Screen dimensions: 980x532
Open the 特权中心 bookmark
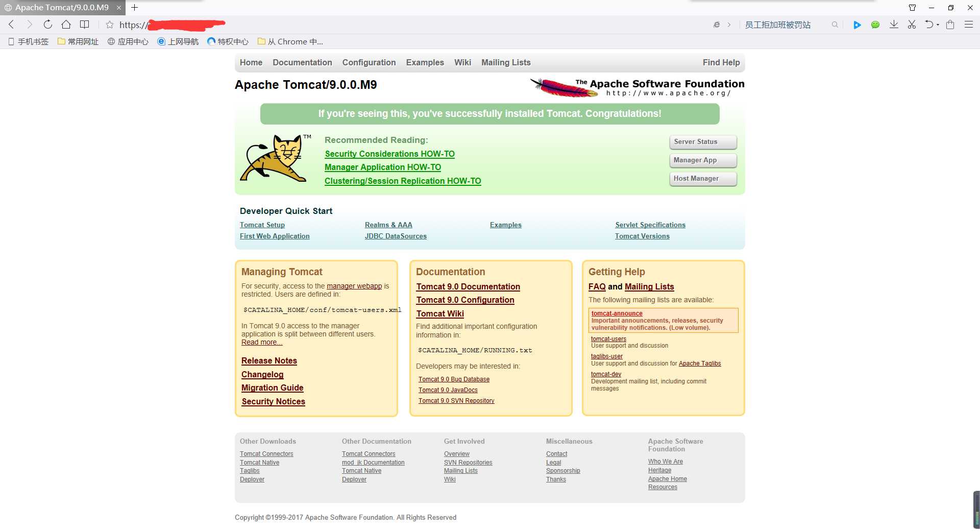coord(228,42)
